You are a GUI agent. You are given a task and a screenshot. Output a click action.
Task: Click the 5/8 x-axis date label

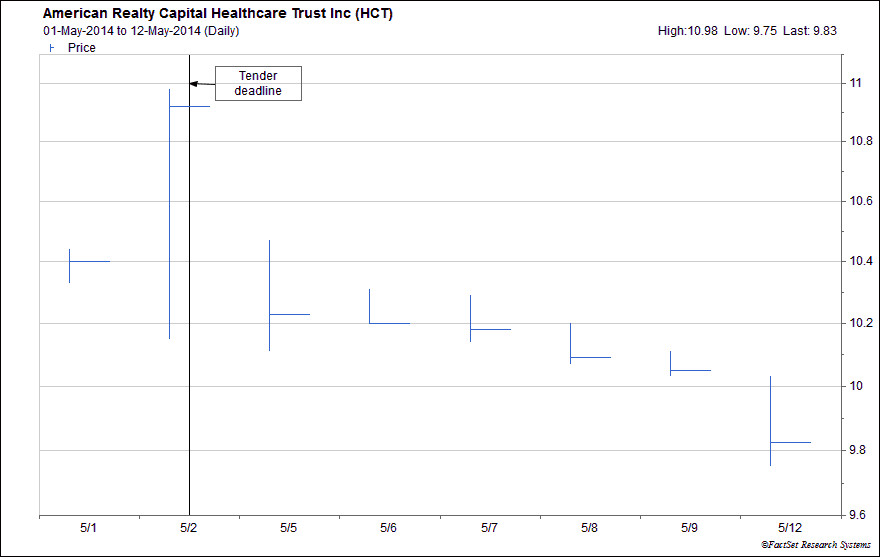pos(589,528)
